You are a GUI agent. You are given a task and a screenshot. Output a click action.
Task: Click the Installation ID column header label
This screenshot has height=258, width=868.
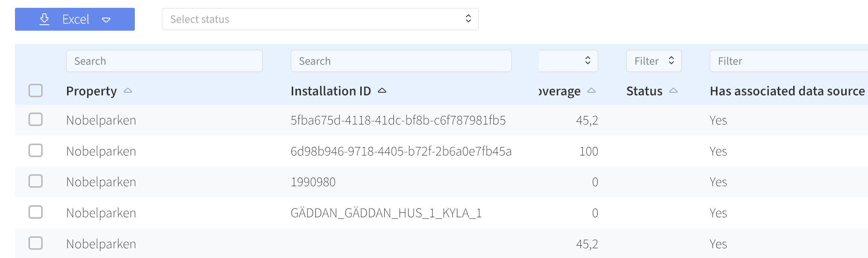point(331,91)
